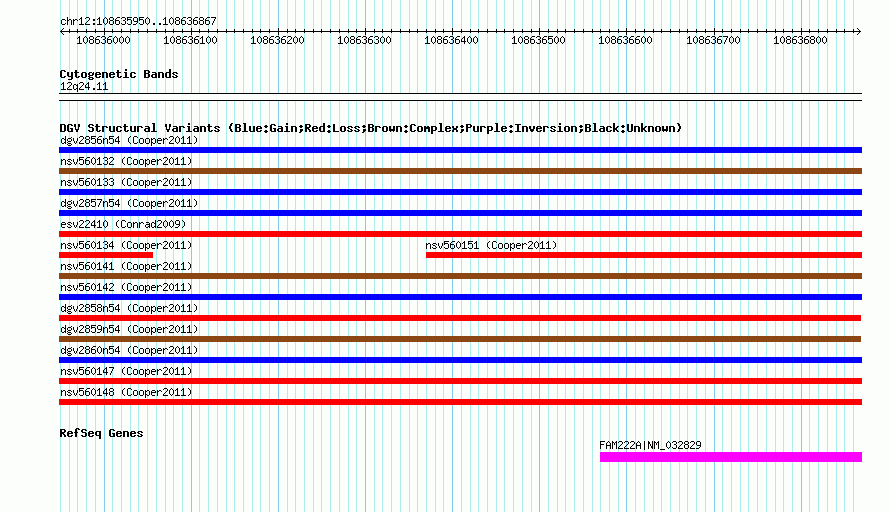The height and width of the screenshot is (512, 890).
Task: Click the nsv560147 (Cooper2011) label
Action: 126,371
